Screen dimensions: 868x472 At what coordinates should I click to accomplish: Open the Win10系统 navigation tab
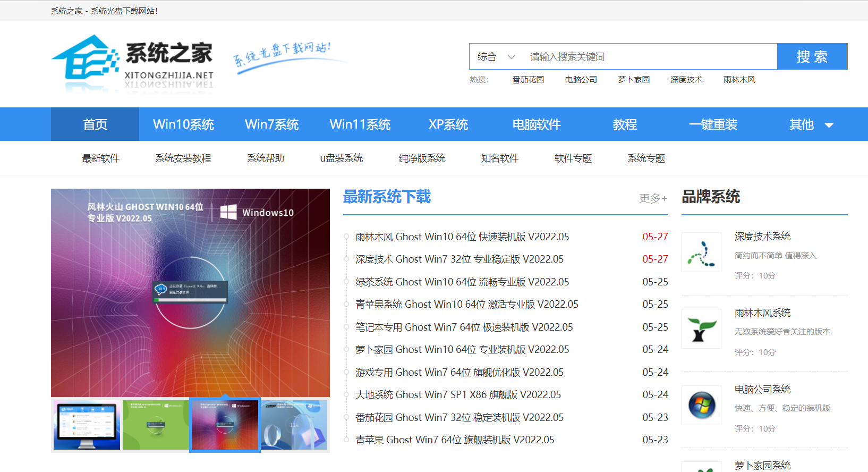[x=183, y=125]
